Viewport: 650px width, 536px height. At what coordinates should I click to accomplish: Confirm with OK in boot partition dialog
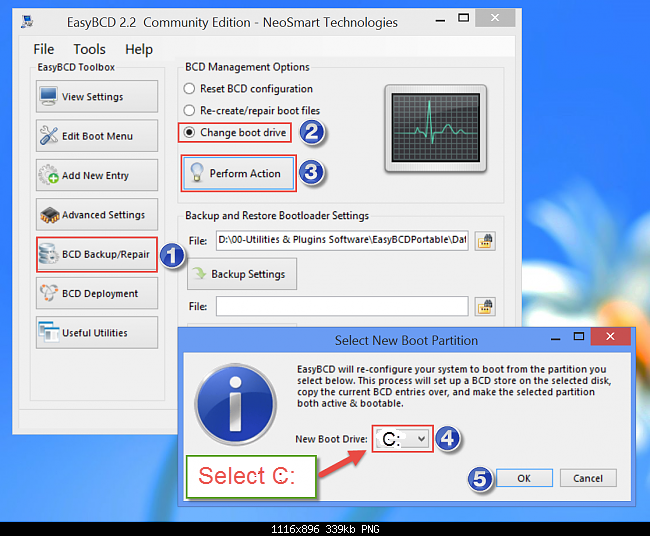pos(524,478)
